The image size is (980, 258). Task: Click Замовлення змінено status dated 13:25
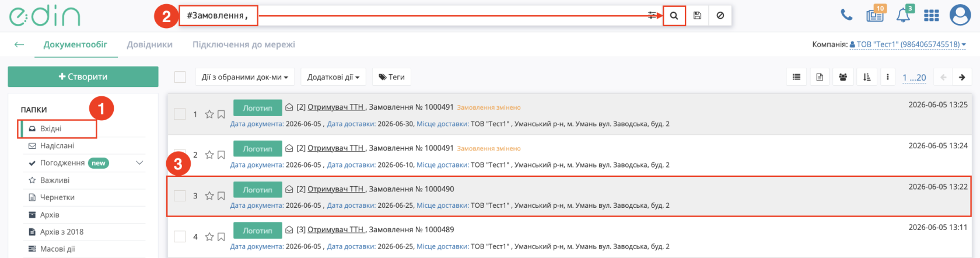[489, 107]
